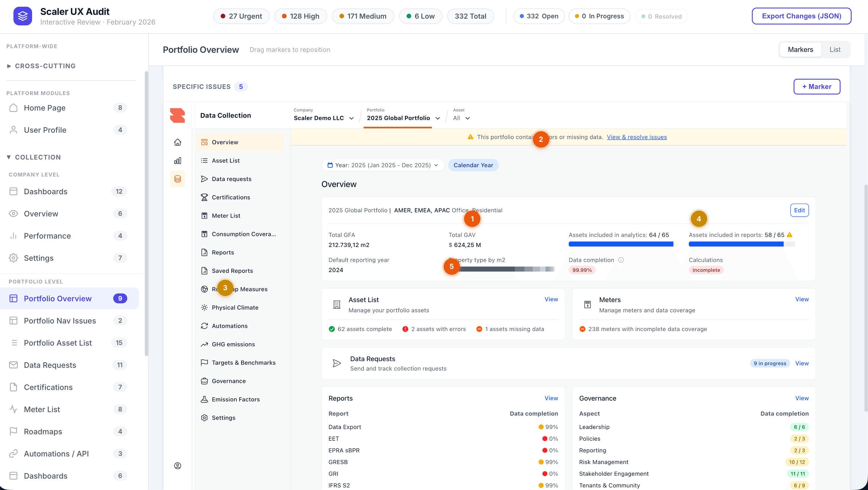868x490 pixels.
Task: Open User Profile module
Action: pos(69,130)
